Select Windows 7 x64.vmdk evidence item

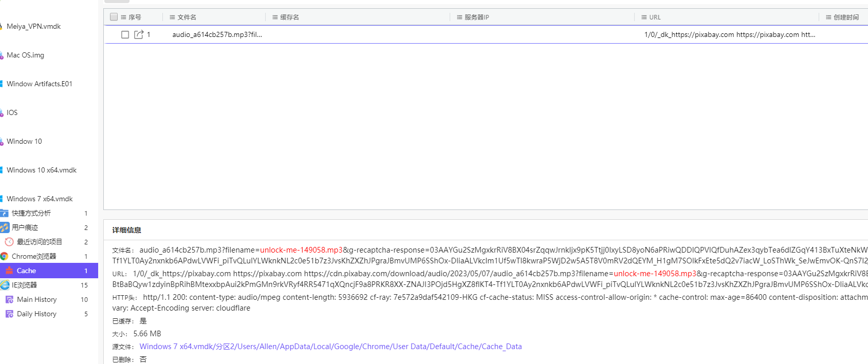[x=40, y=199]
